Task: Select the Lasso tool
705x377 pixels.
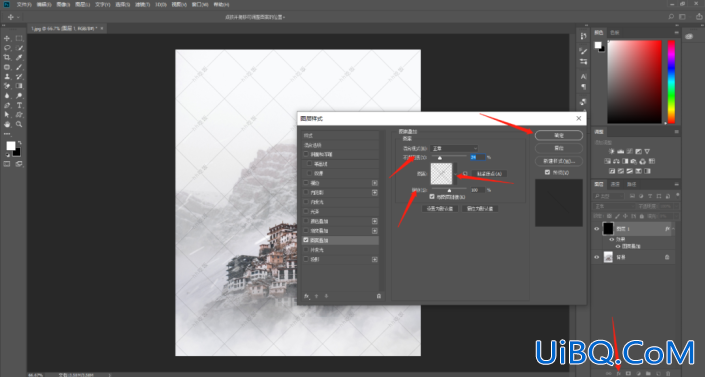Action: coord(7,48)
